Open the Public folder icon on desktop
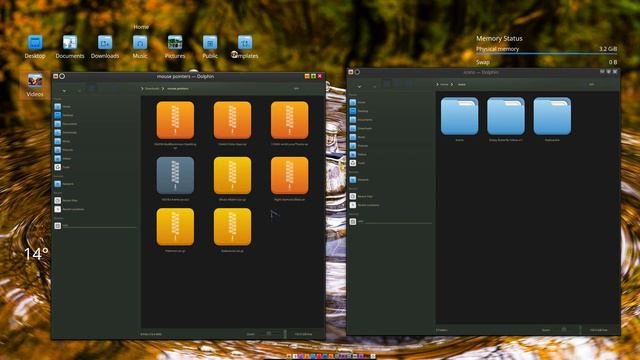The image size is (640, 360). 210,47
